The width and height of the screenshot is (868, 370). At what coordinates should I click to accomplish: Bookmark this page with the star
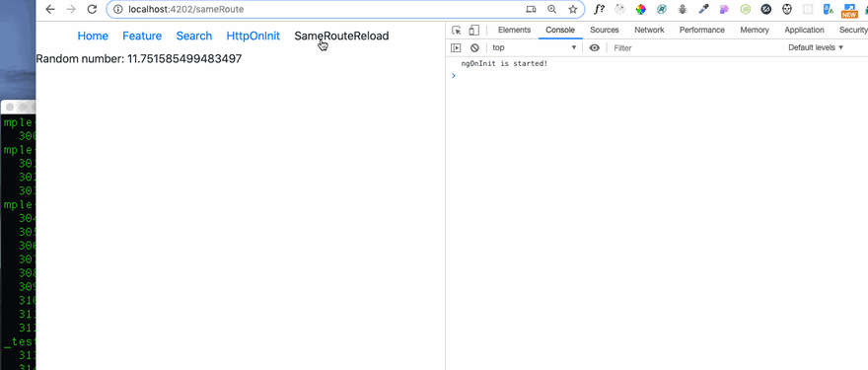[x=573, y=10]
